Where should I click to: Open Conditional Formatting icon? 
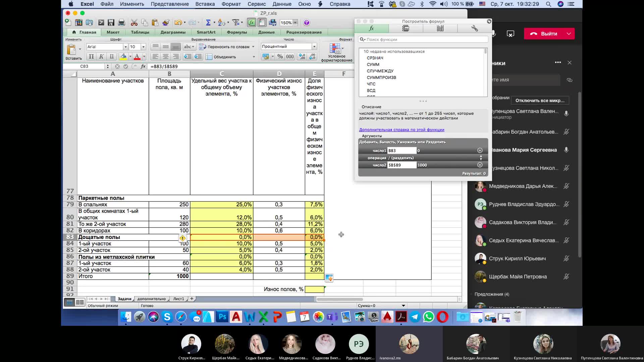click(x=335, y=48)
